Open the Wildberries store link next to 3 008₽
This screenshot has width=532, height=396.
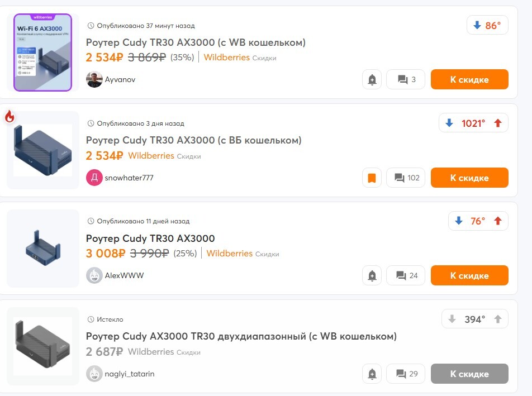(230, 254)
